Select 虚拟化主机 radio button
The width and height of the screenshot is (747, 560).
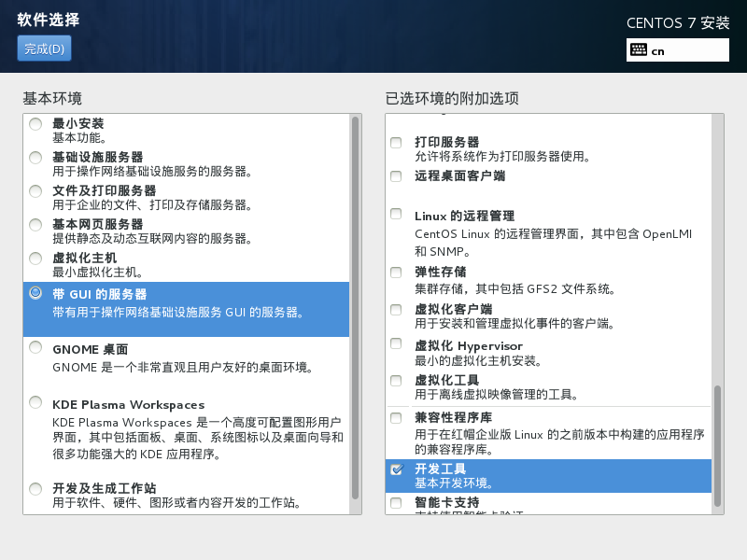pos(35,259)
